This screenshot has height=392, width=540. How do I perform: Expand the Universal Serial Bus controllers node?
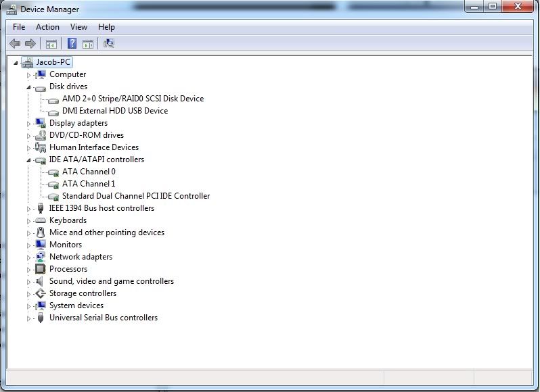click(x=28, y=318)
